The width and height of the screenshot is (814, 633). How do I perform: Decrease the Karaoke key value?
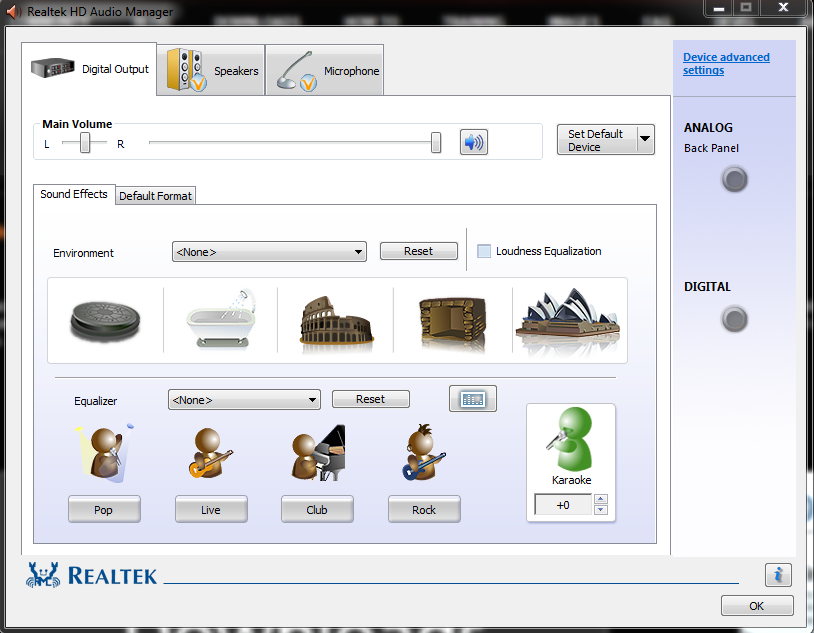coord(601,509)
